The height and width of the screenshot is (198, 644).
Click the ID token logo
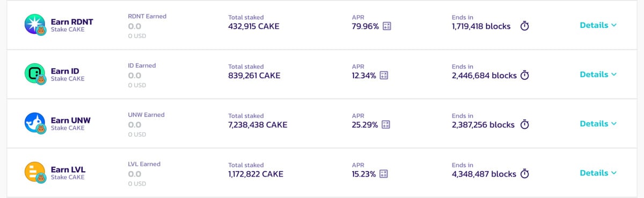(34, 74)
